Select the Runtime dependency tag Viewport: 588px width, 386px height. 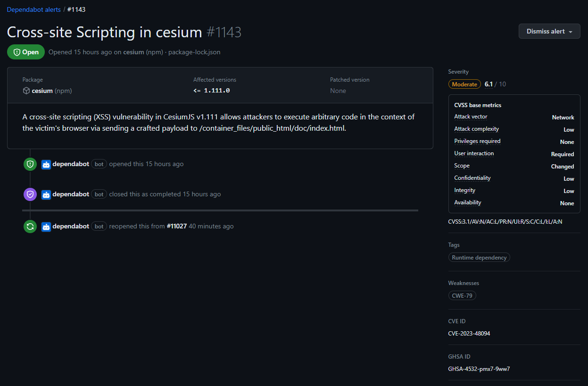point(479,257)
